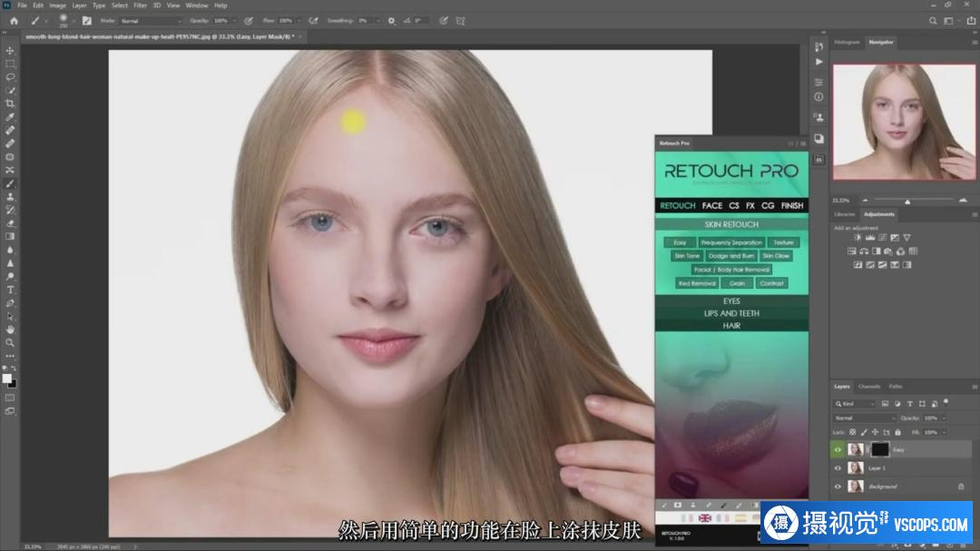Filter layers by pixel layers icon
This screenshot has height=551, width=980.
point(885,404)
